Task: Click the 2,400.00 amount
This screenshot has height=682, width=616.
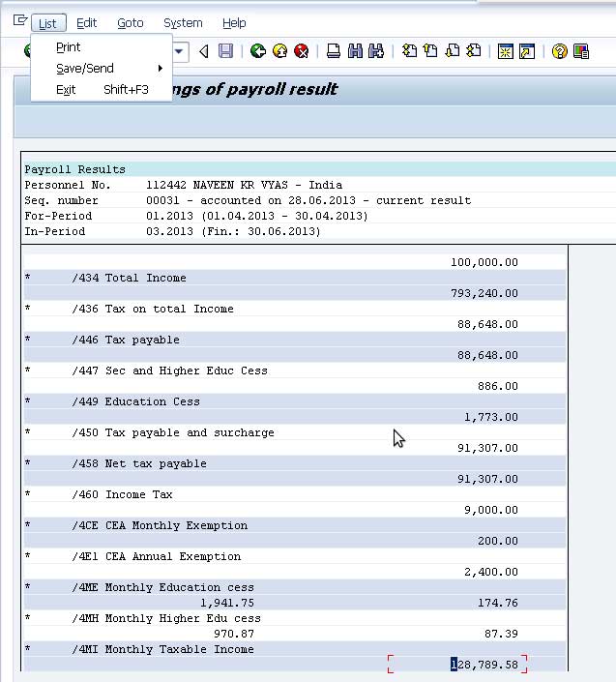Action: tap(491, 572)
